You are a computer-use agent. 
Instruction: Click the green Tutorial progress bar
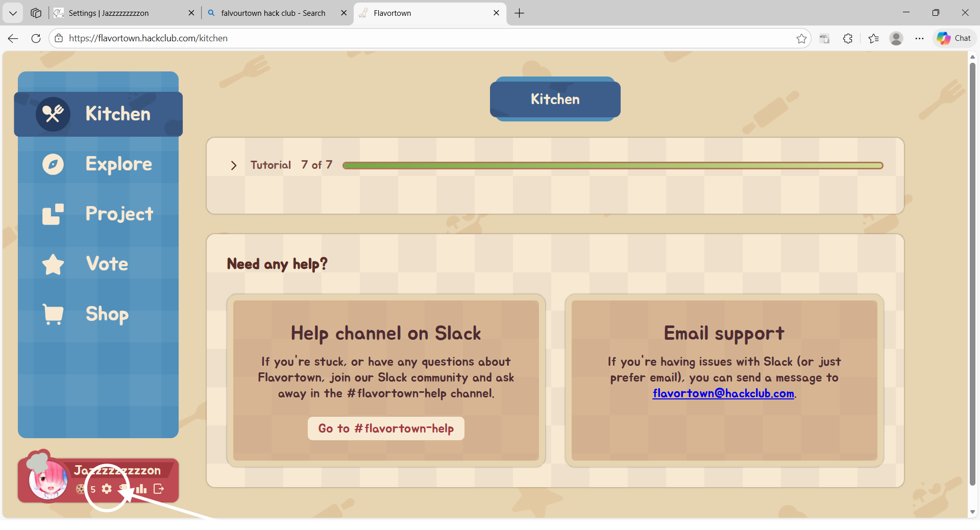pos(613,165)
